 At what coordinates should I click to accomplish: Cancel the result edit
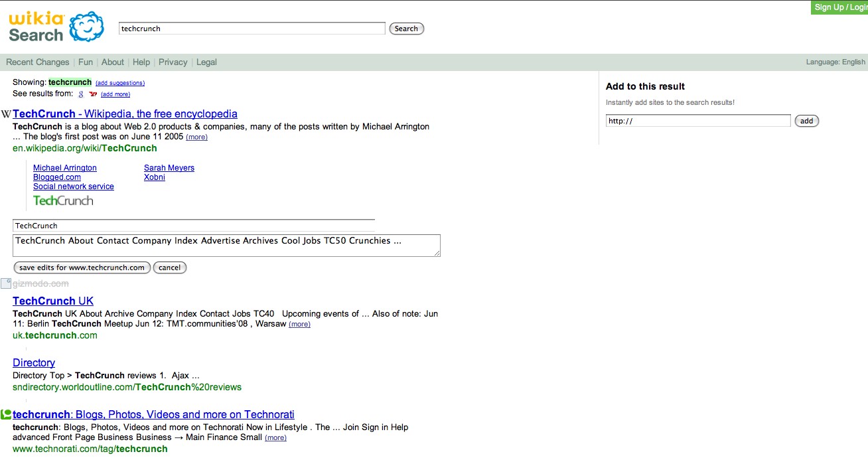click(170, 267)
